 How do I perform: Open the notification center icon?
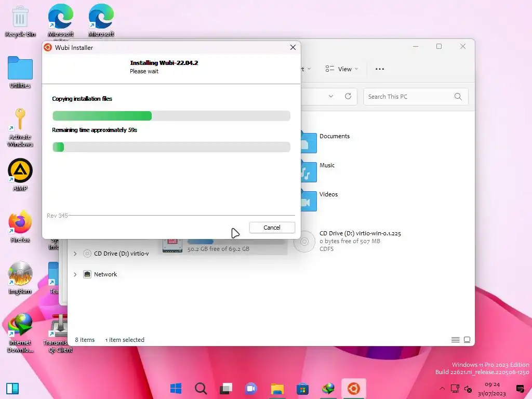click(x=520, y=389)
